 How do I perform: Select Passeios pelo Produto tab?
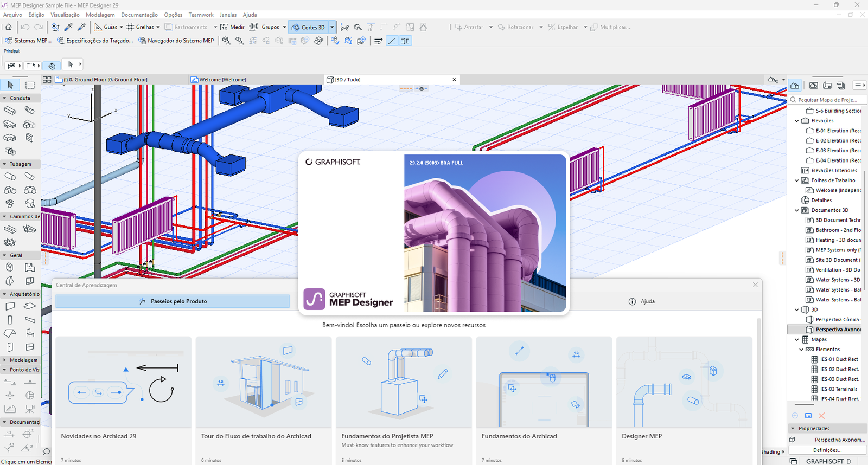point(173,301)
